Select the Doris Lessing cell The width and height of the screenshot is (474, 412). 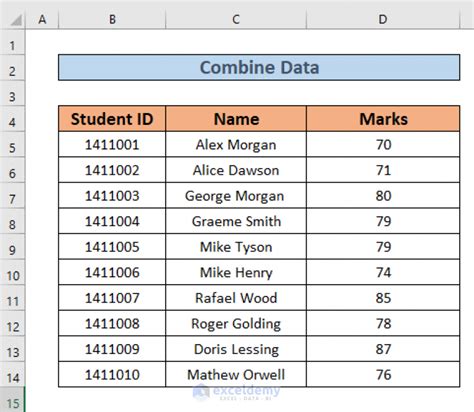[x=236, y=349]
